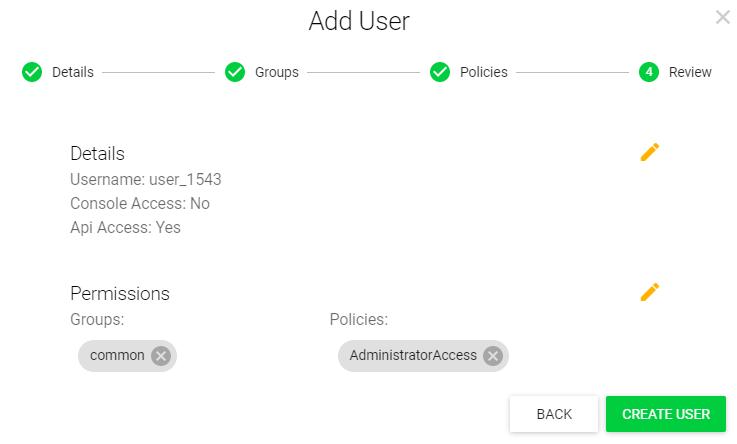Select the Review step label
This screenshot has width=737, height=444.
(690, 72)
